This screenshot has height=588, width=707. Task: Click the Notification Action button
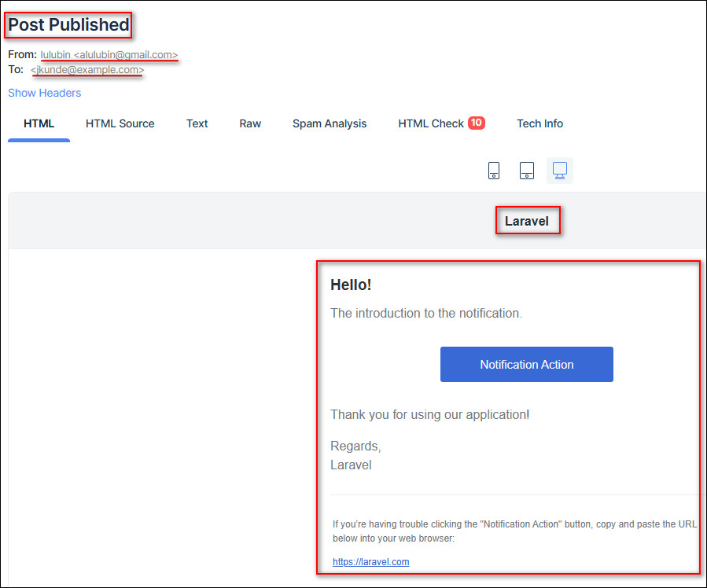point(527,364)
